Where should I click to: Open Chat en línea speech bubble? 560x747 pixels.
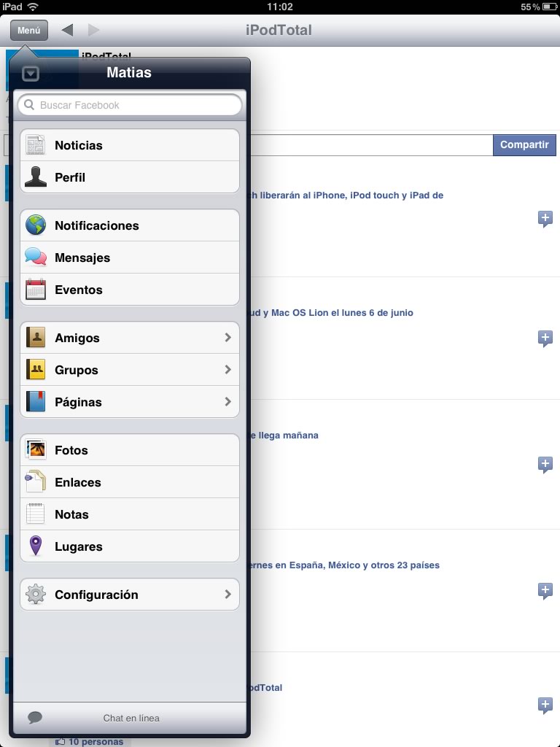(35, 717)
